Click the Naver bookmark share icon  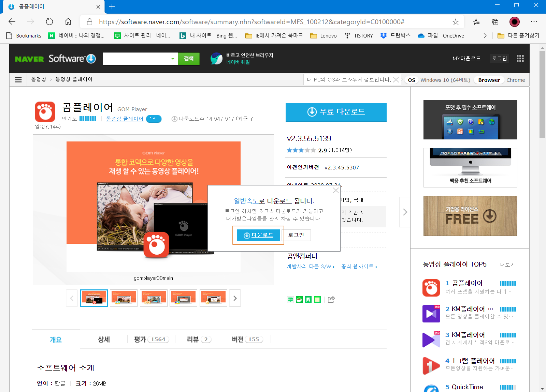point(308,300)
